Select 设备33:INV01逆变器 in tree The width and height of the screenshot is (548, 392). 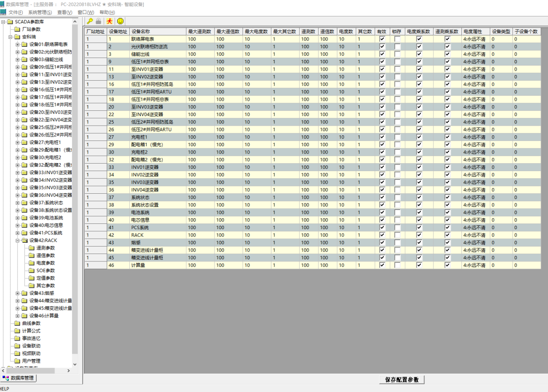coord(51,172)
